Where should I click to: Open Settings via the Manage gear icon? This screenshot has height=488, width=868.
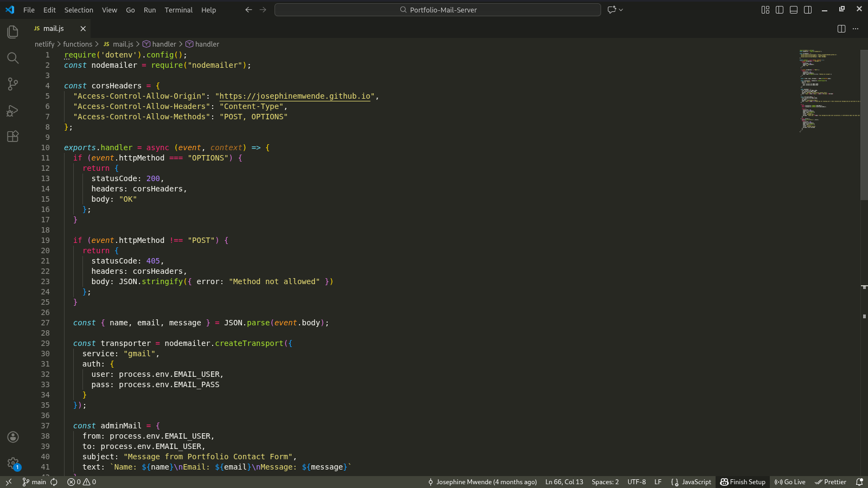(12, 464)
